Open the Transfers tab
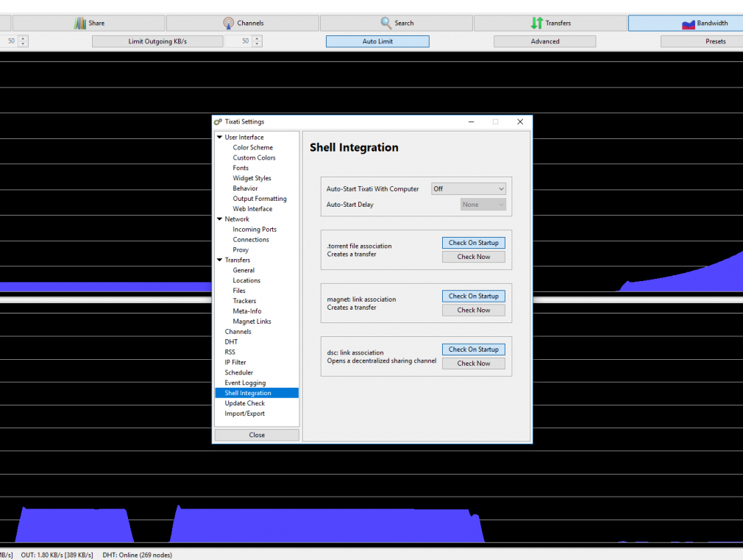Viewport: 743px width, 560px height. (x=550, y=23)
